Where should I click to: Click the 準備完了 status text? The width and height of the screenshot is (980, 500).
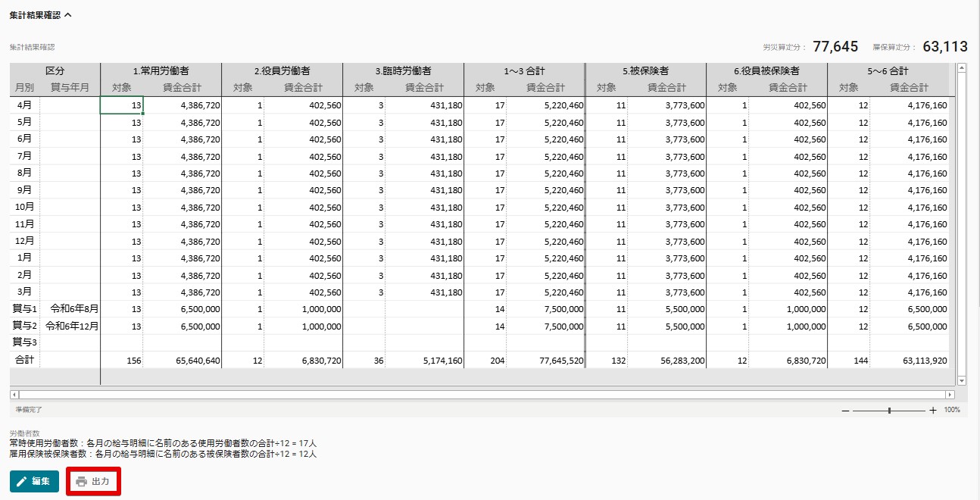(29, 410)
